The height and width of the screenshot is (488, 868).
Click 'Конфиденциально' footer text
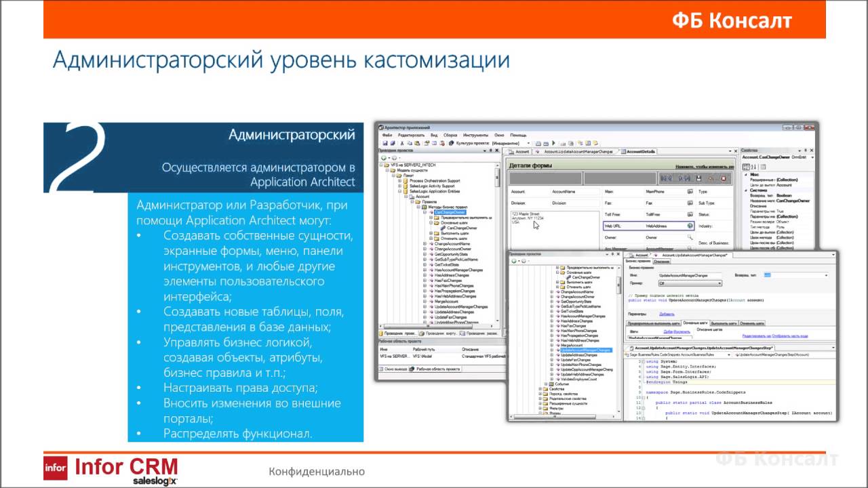(317, 472)
